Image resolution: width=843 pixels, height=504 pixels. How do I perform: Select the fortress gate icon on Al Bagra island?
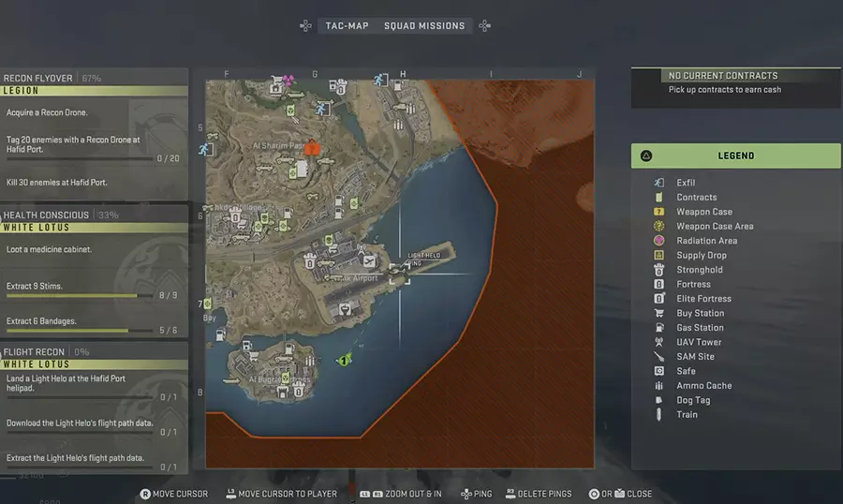click(282, 393)
